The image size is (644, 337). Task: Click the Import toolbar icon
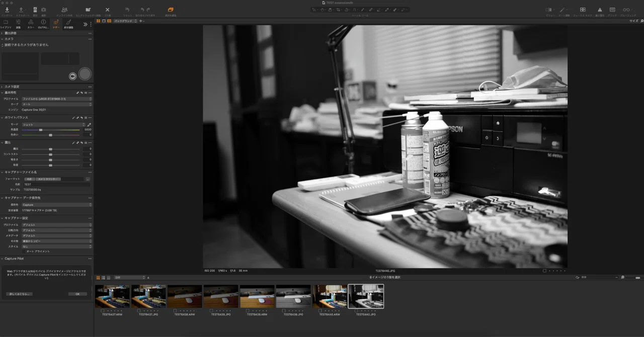7,10
